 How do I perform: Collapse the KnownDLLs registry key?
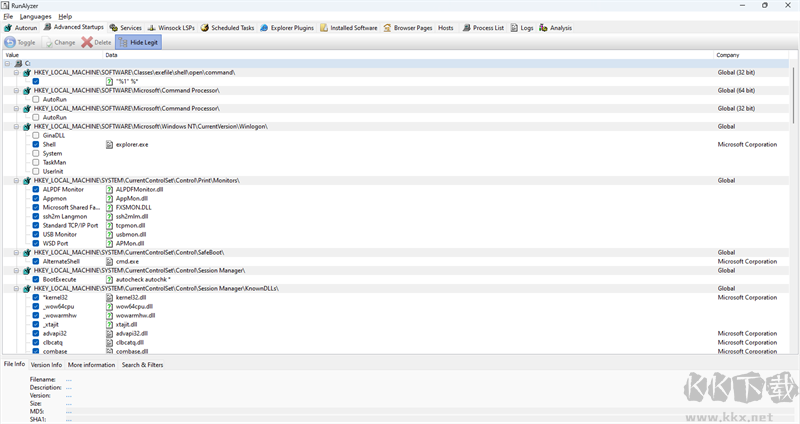coord(16,289)
